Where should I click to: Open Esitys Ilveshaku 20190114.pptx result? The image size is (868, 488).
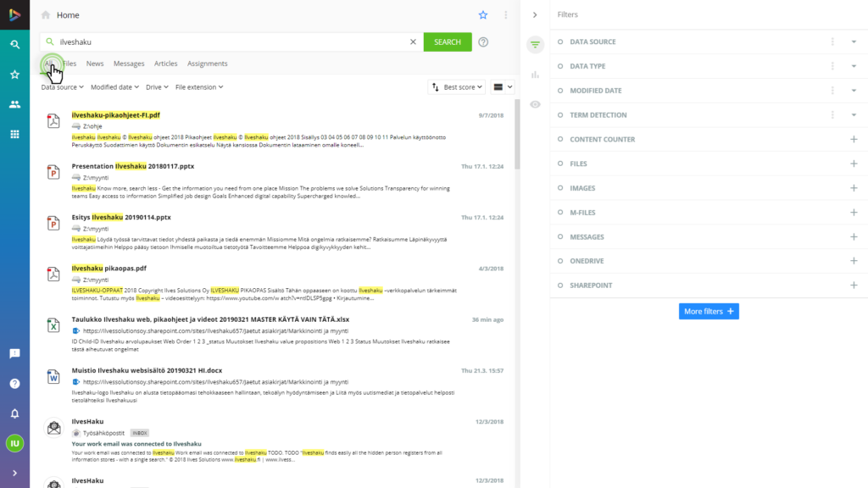[121, 218]
